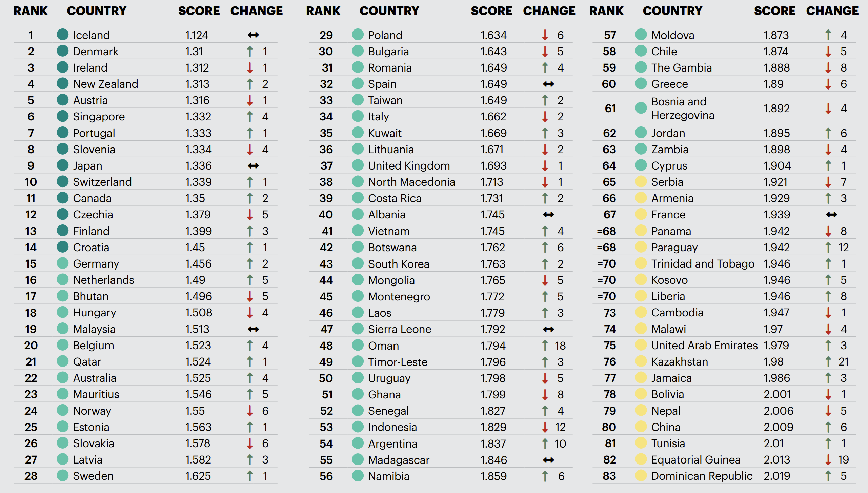The image size is (868, 493).
Task: Click the no-change arrow in Spain's row
Action: pyautogui.click(x=548, y=84)
